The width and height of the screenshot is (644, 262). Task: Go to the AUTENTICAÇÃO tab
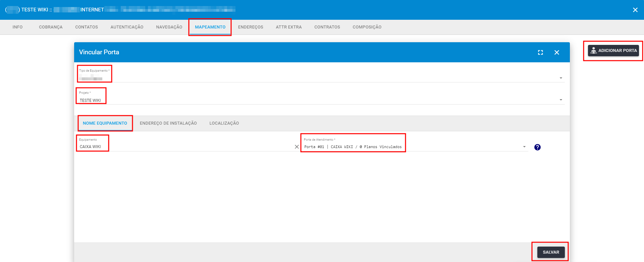pyautogui.click(x=127, y=27)
